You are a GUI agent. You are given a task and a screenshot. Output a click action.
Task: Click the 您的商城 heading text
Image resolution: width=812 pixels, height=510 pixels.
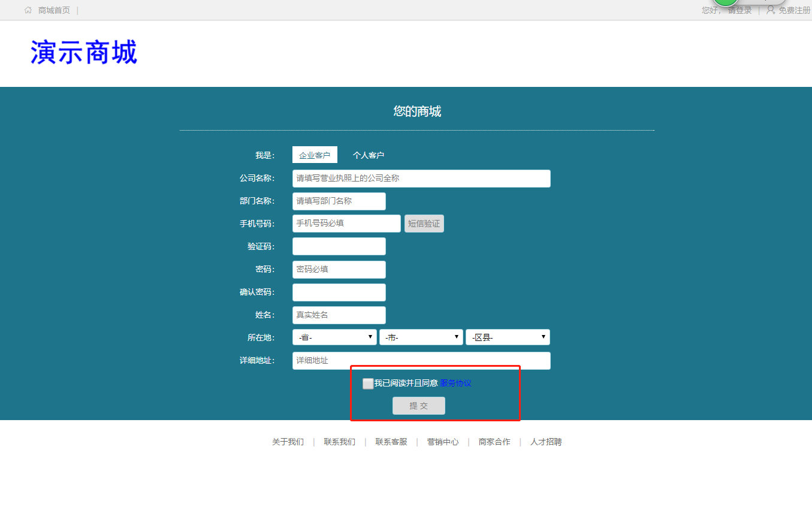[x=417, y=111]
